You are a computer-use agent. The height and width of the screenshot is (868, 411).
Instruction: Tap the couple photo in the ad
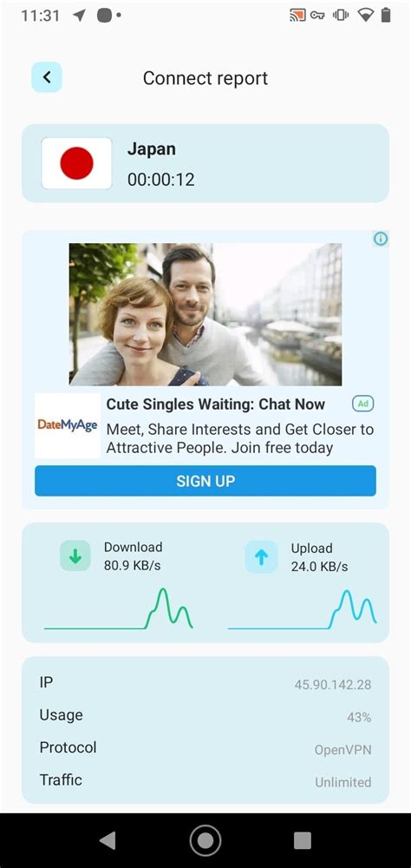205,314
